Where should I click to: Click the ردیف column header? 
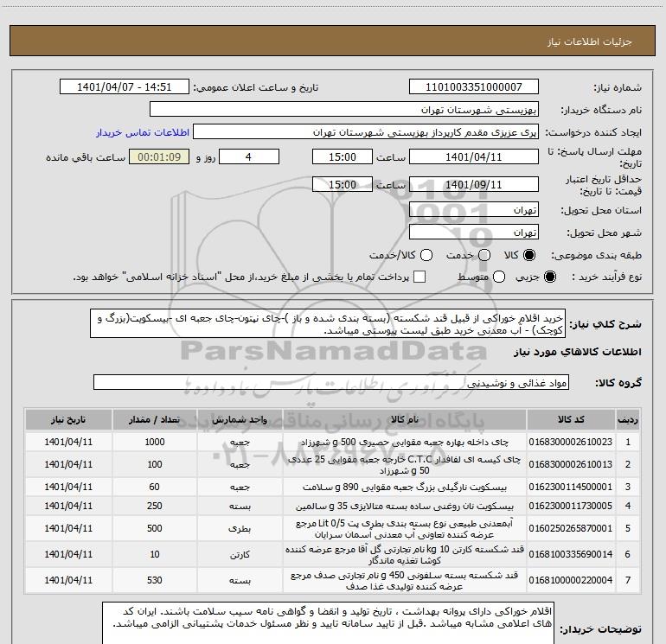tap(628, 419)
